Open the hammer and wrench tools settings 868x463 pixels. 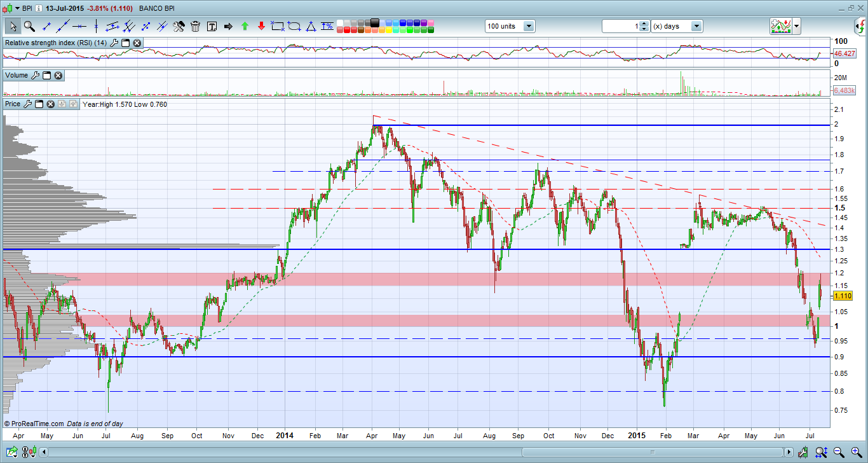tap(179, 26)
